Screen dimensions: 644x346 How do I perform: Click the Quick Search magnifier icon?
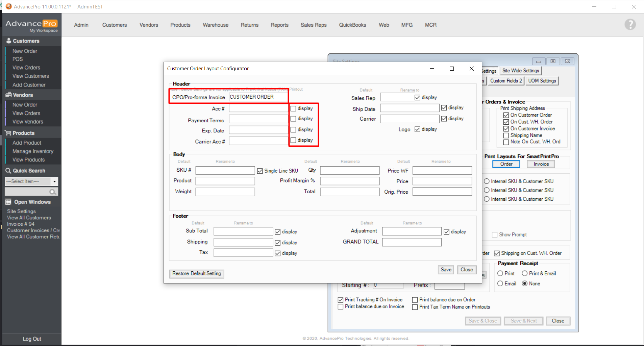tap(8, 171)
